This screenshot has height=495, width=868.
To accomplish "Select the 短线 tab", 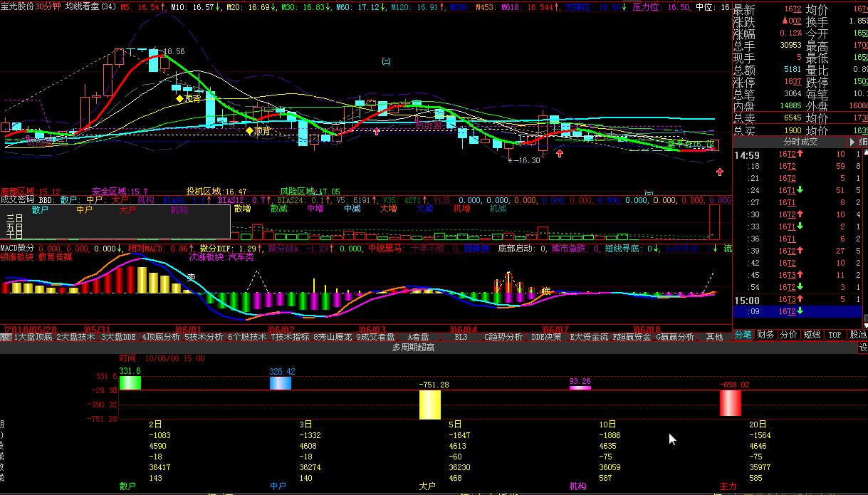I will [812, 334].
